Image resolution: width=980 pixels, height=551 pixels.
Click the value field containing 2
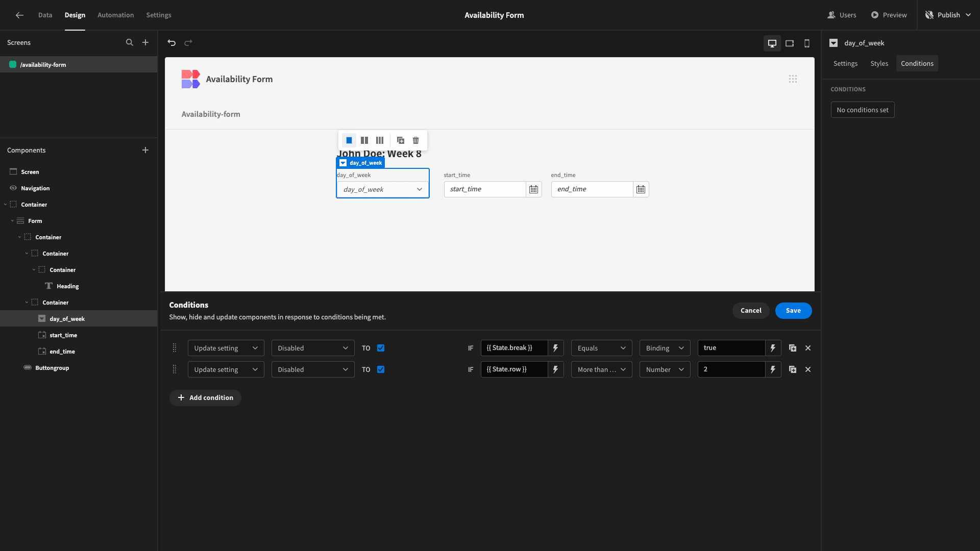pyautogui.click(x=731, y=369)
